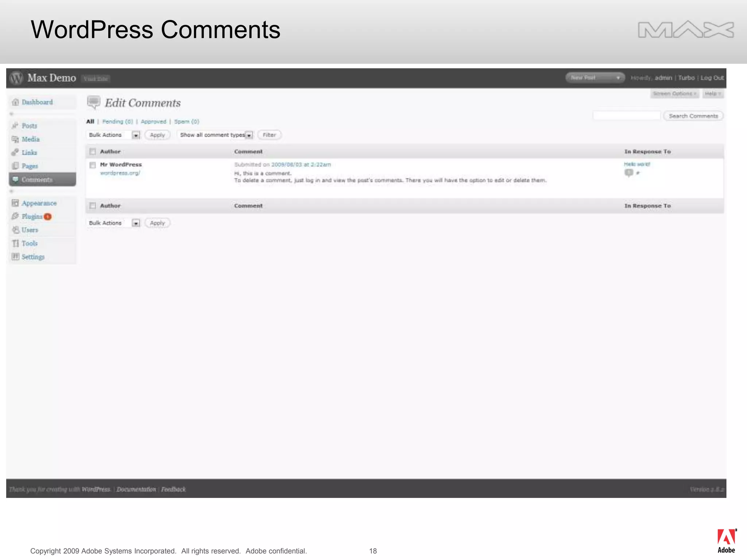Click the Turbo link
This screenshot has height=560, width=747.
(x=686, y=78)
